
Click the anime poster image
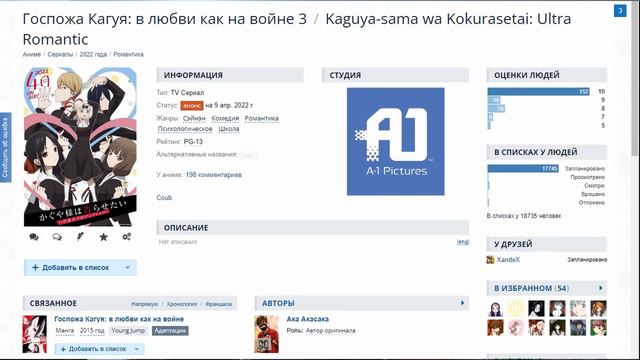80,147
